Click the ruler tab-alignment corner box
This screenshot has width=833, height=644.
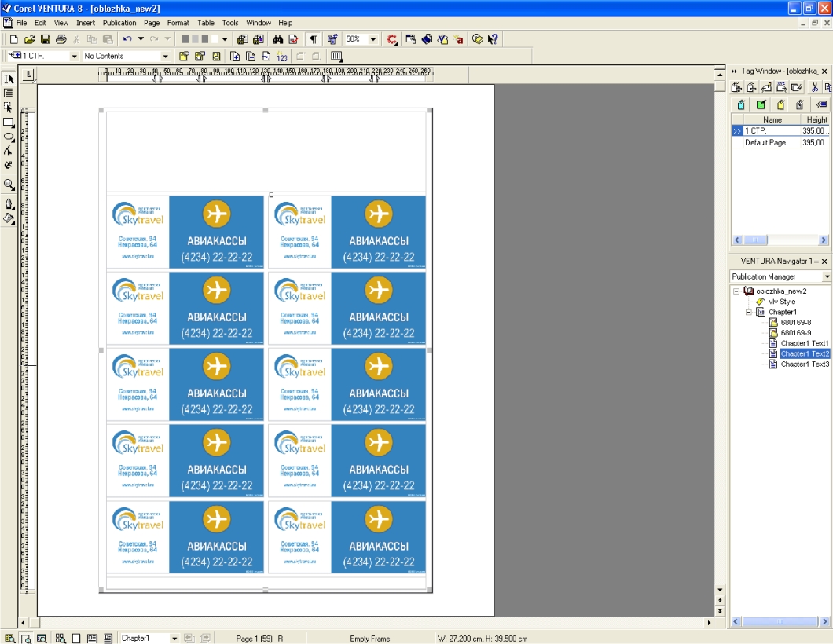(x=29, y=75)
